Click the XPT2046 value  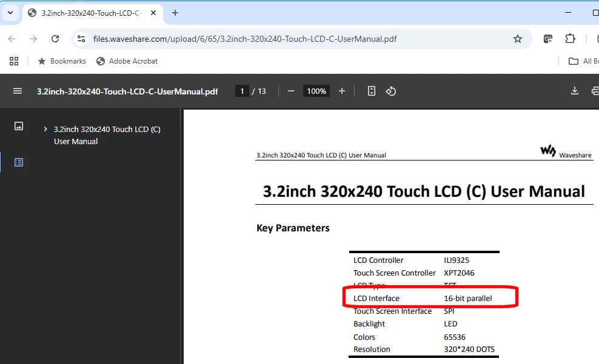459,273
